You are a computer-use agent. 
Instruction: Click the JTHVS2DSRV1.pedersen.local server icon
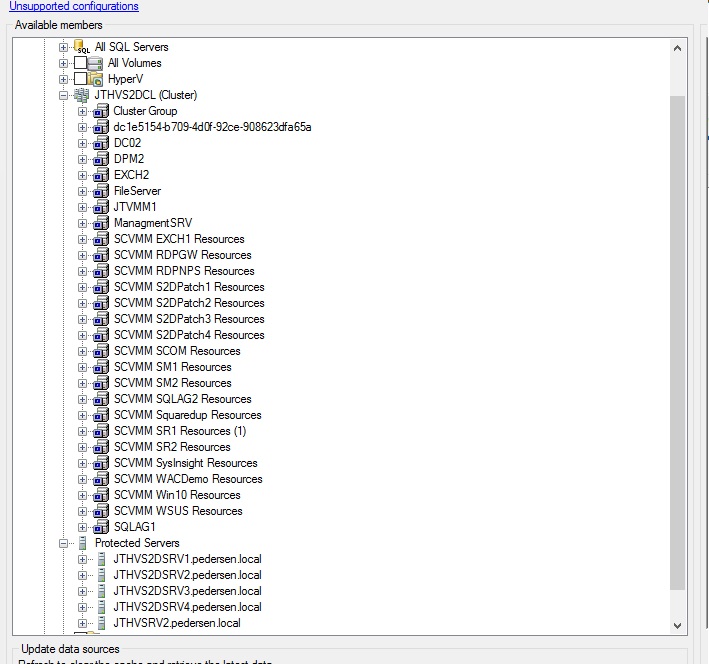pyautogui.click(x=102, y=559)
